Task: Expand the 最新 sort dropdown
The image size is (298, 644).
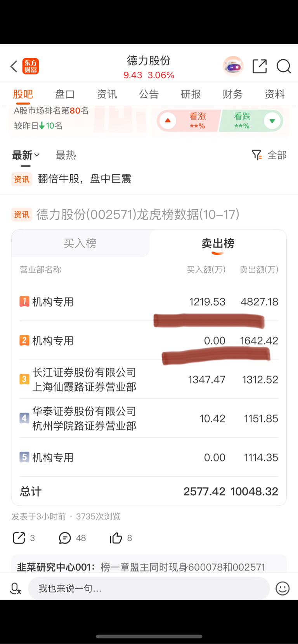Action: click(26, 155)
